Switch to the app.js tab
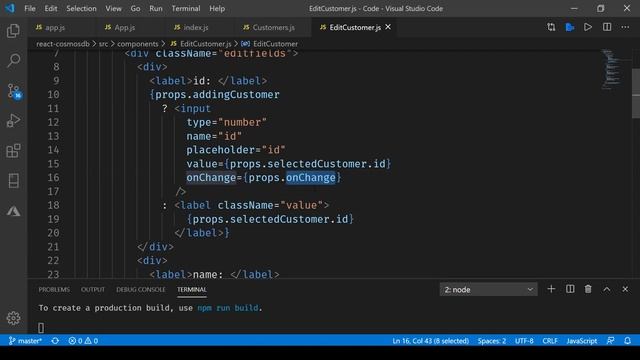Screen dimensions: 640x360 click(x=56, y=27)
